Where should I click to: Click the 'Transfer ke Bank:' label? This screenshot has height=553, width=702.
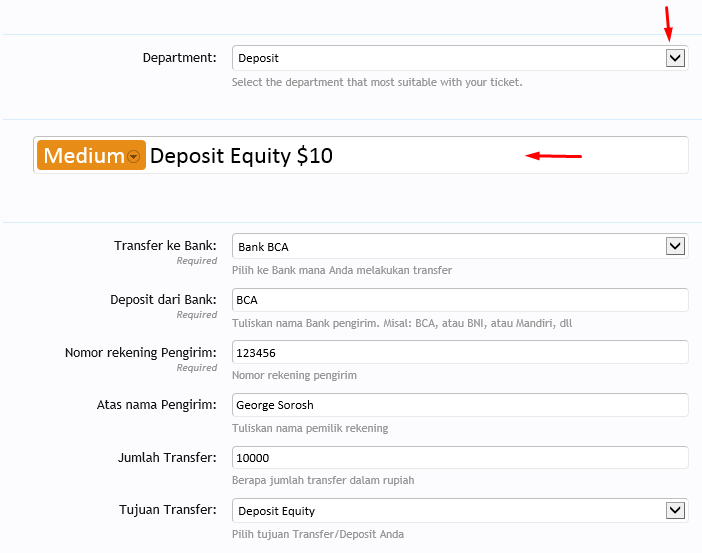[x=165, y=246]
